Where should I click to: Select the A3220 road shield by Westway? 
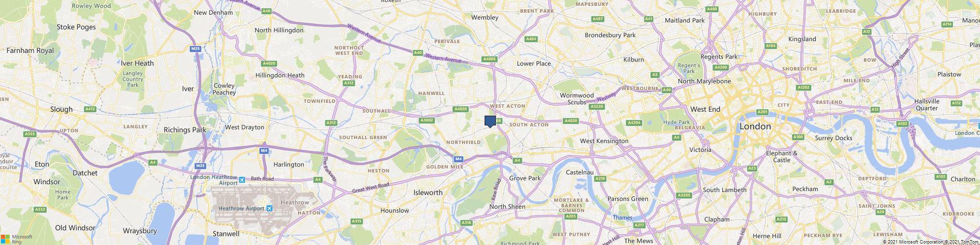[596, 106]
